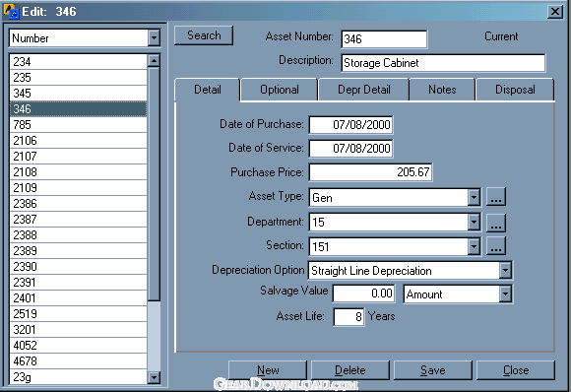Select highlighted asset 346 in list
This screenshot has width=571, height=392.
(78, 109)
